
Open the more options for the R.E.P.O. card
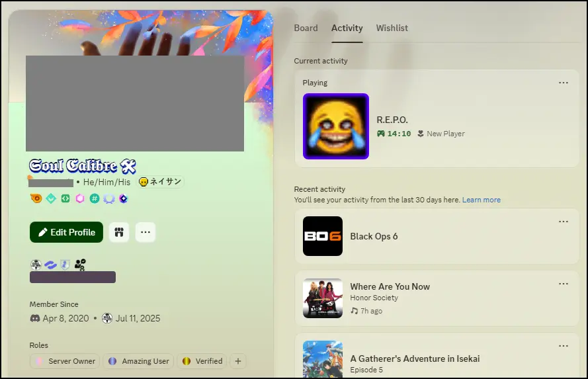point(564,83)
